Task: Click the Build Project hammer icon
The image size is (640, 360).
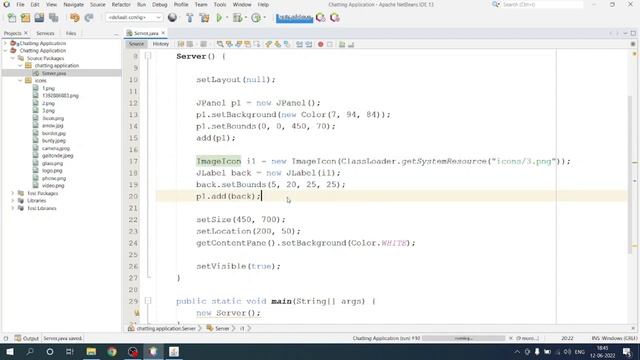Action: pyautogui.click(x=189, y=18)
